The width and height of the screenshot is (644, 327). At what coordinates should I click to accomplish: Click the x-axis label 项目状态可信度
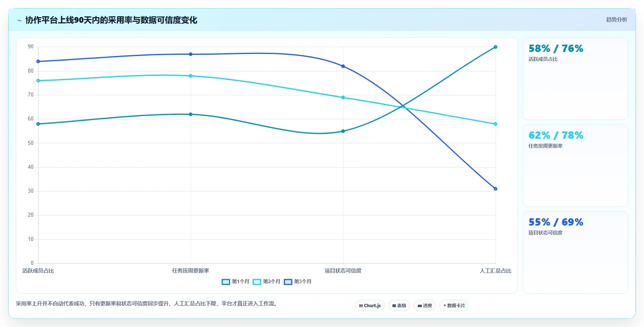[x=343, y=271]
